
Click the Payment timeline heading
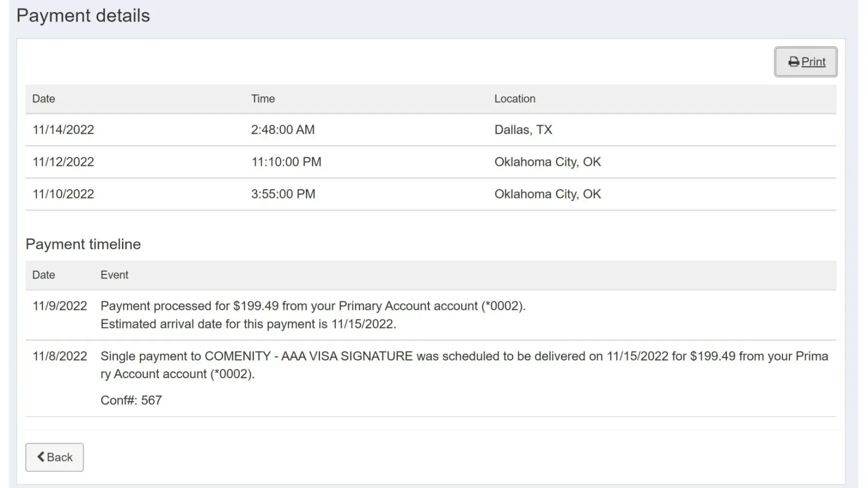[83, 244]
